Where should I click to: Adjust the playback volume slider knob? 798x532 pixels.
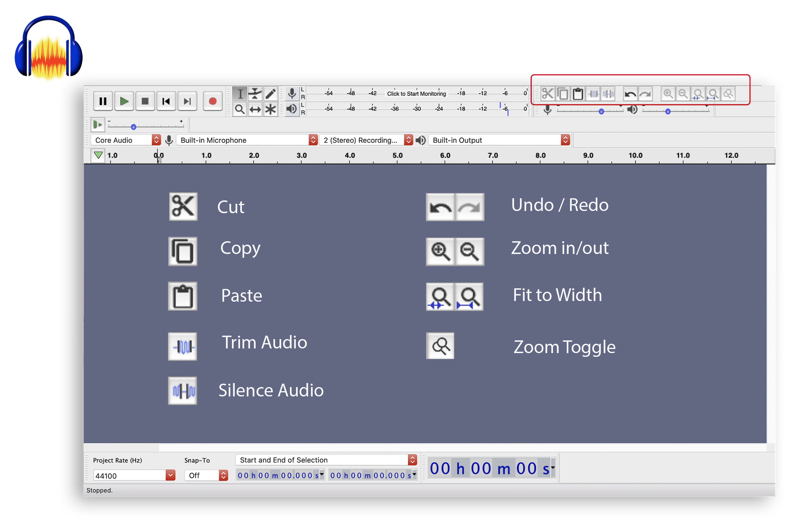click(668, 111)
